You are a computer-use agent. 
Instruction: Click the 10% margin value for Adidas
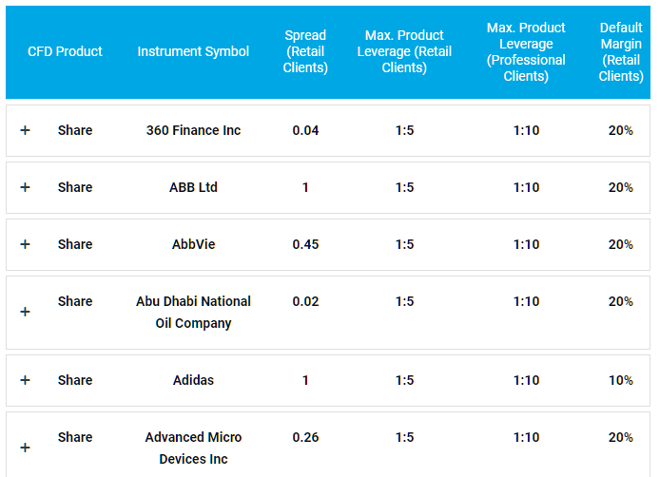tap(621, 380)
